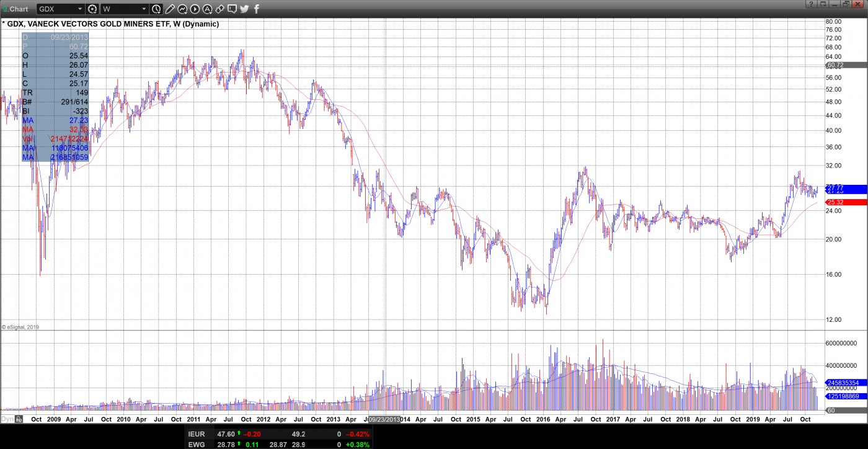Viewport: 868px width, 449px height.
Task: Click the open price 25.54 in data box
Action: tap(79, 56)
